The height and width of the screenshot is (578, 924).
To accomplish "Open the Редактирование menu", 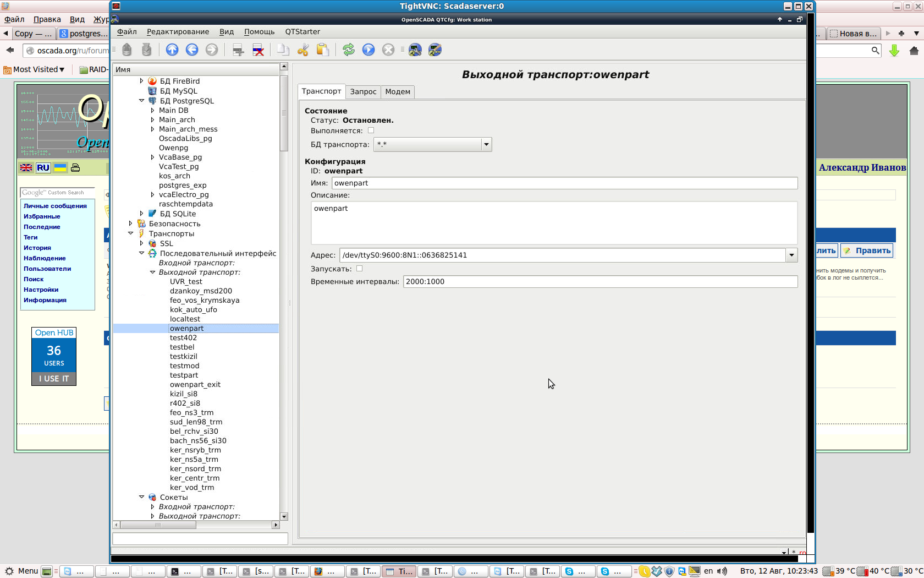I will 178,32.
